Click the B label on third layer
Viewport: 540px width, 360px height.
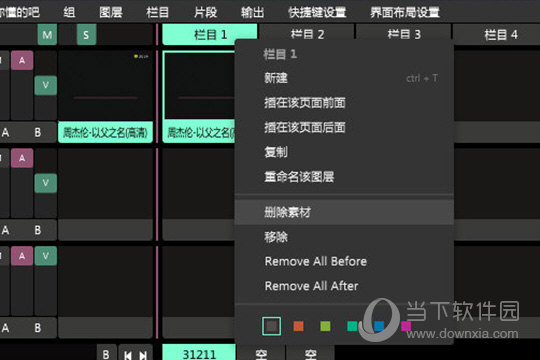pyautogui.click(x=38, y=328)
